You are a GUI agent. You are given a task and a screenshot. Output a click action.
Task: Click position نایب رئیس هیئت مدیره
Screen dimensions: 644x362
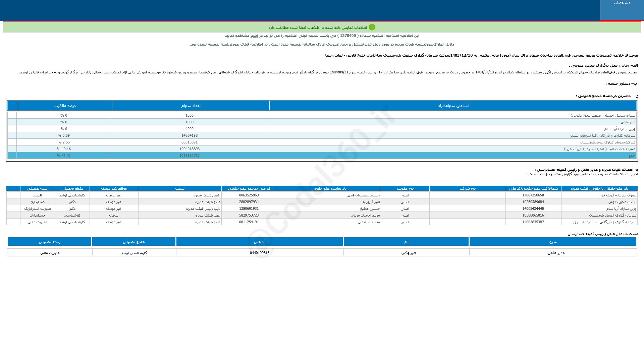pyautogui.click(x=203, y=208)
